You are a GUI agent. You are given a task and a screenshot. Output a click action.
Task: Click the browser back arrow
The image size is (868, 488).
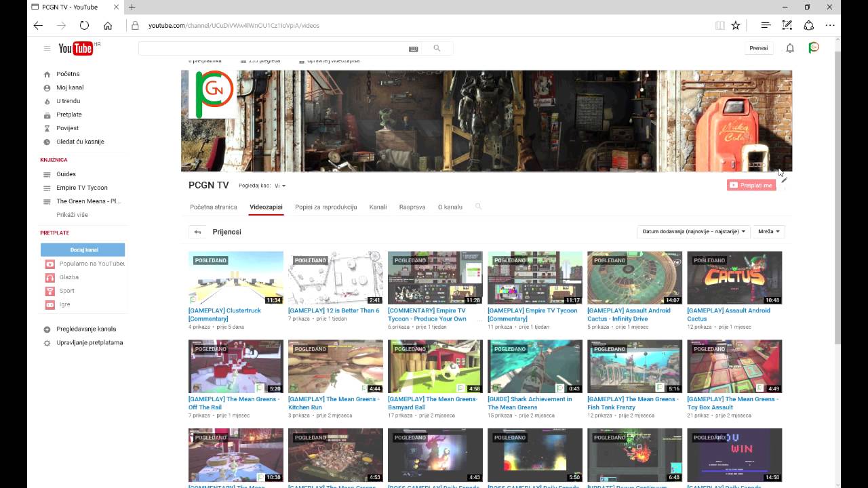[x=38, y=25]
